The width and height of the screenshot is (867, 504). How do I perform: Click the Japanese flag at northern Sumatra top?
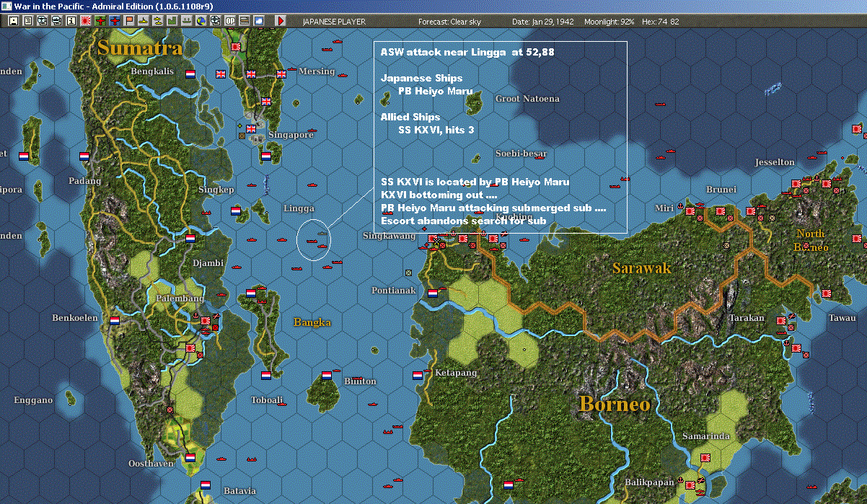click(x=236, y=46)
